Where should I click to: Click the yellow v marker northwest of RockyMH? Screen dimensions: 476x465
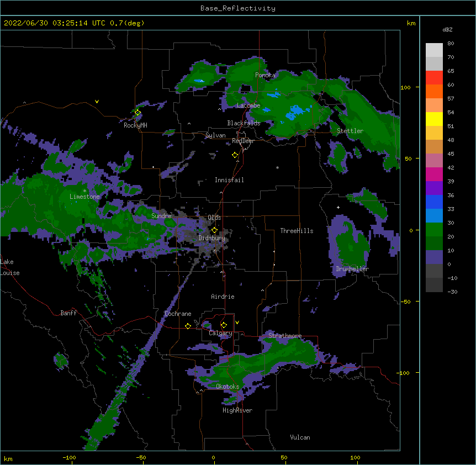coord(97,102)
